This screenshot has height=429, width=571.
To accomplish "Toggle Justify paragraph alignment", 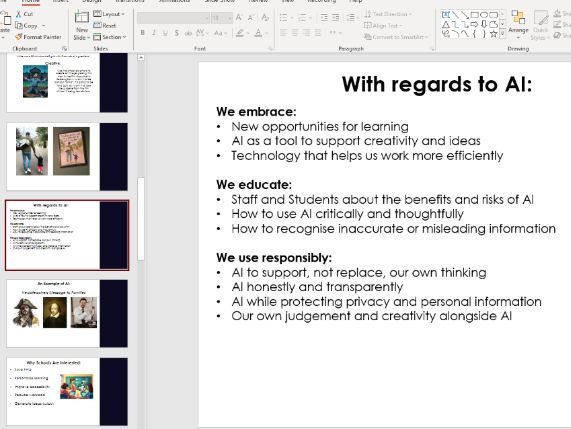I will (318, 33).
